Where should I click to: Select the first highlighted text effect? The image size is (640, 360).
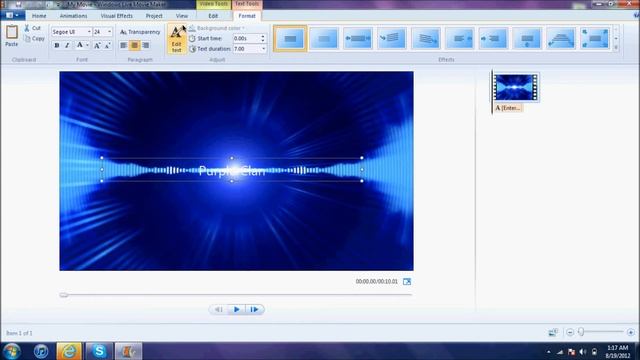point(290,39)
